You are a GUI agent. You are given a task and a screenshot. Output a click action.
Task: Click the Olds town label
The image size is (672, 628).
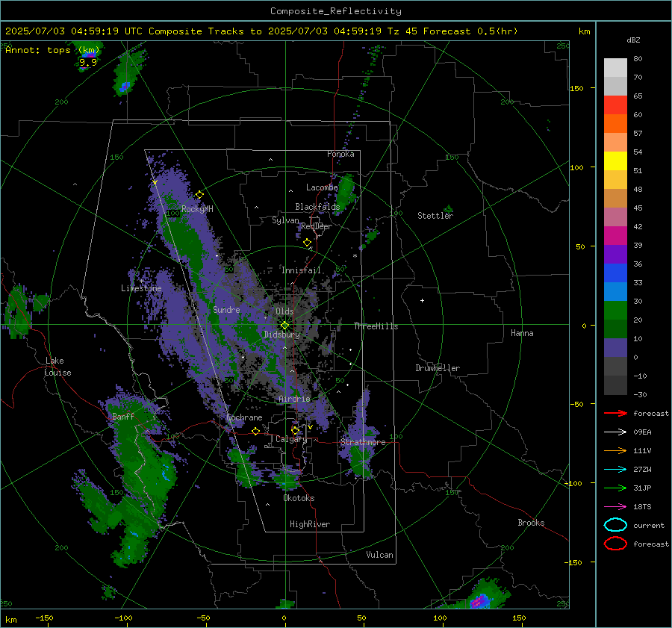(x=284, y=311)
